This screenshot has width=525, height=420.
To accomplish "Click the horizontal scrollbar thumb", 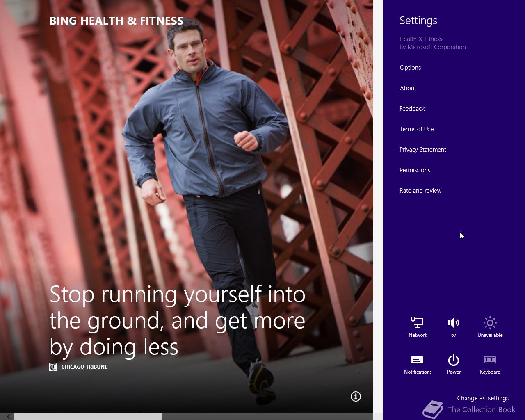I will pos(88,416).
